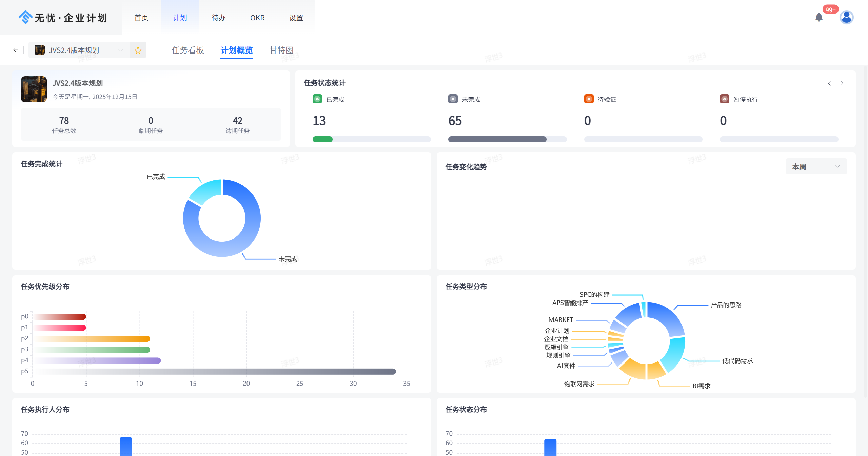Open the 本周 time range dropdown
Screen dimensions: 868x456
[x=816, y=167]
